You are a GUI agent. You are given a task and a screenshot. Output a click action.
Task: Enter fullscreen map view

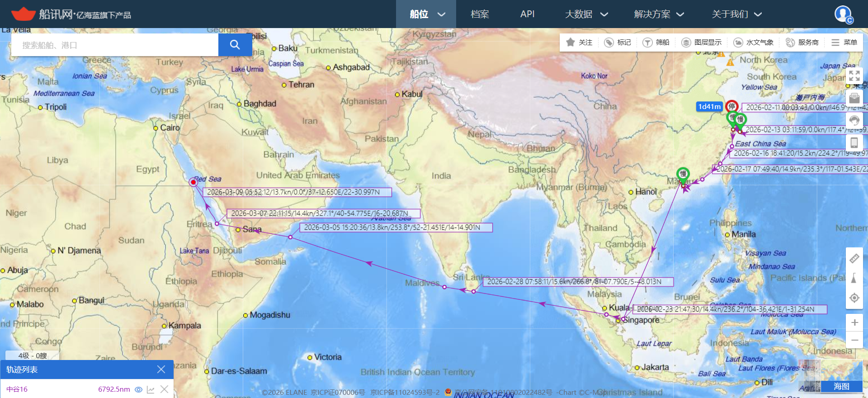854,76
